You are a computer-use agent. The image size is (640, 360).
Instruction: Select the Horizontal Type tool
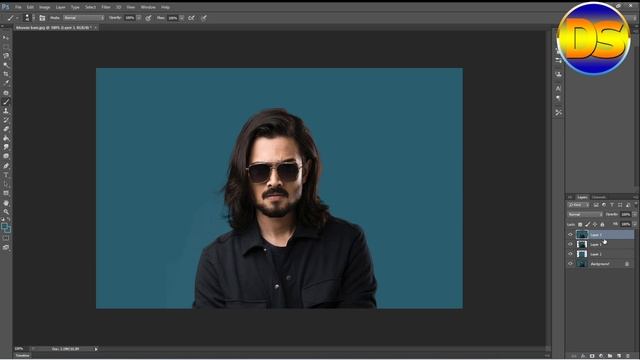pos(6,175)
